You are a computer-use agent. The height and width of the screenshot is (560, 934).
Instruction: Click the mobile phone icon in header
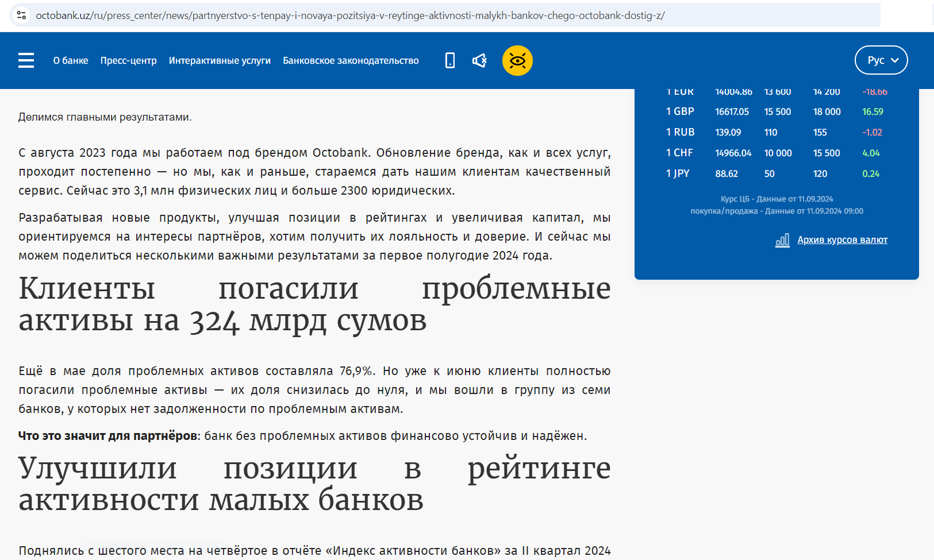pyautogui.click(x=450, y=60)
